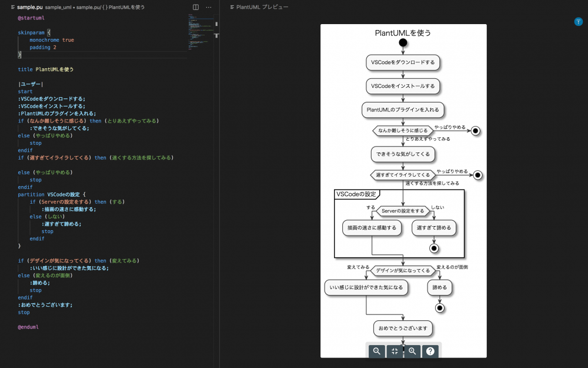Click the :描画の速さに感動する; code line
Viewport: 588px width, 368px height.
tap(69, 209)
